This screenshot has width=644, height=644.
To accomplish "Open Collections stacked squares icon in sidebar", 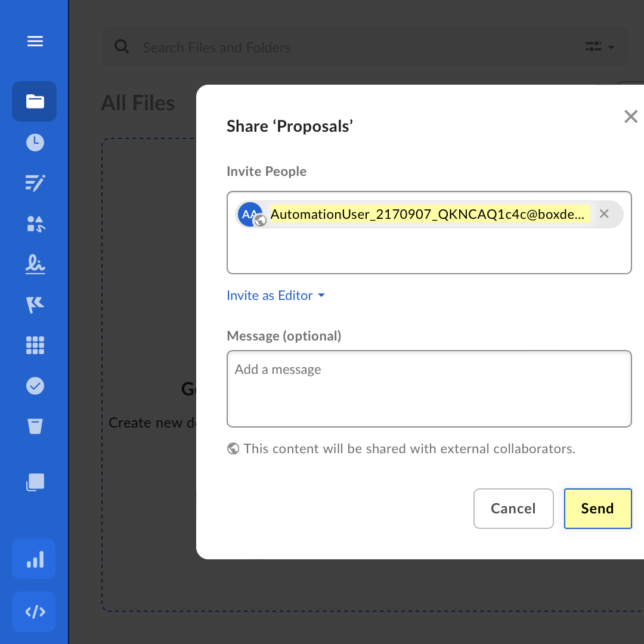I will (35, 482).
